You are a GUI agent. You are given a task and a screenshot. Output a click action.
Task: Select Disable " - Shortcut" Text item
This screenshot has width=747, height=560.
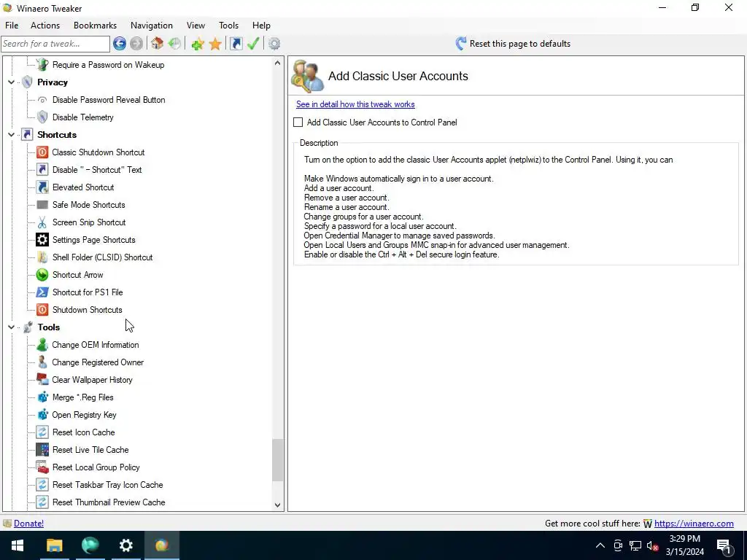tap(97, 170)
